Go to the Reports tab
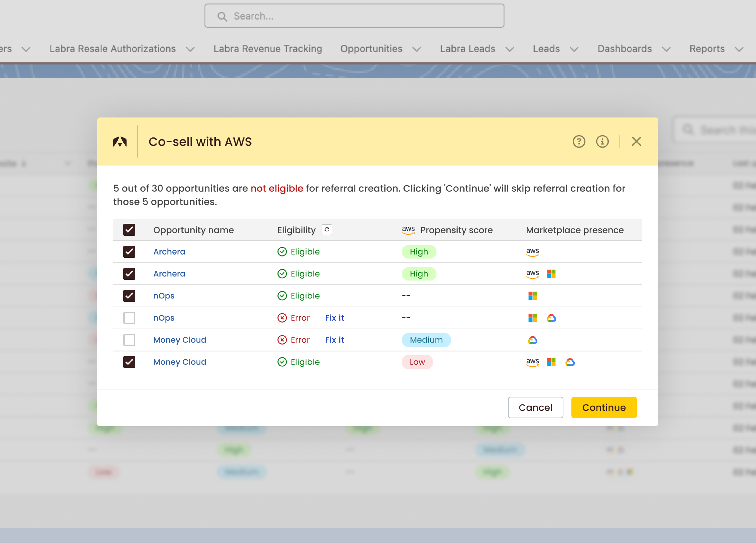The image size is (756, 543). (x=707, y=49)
